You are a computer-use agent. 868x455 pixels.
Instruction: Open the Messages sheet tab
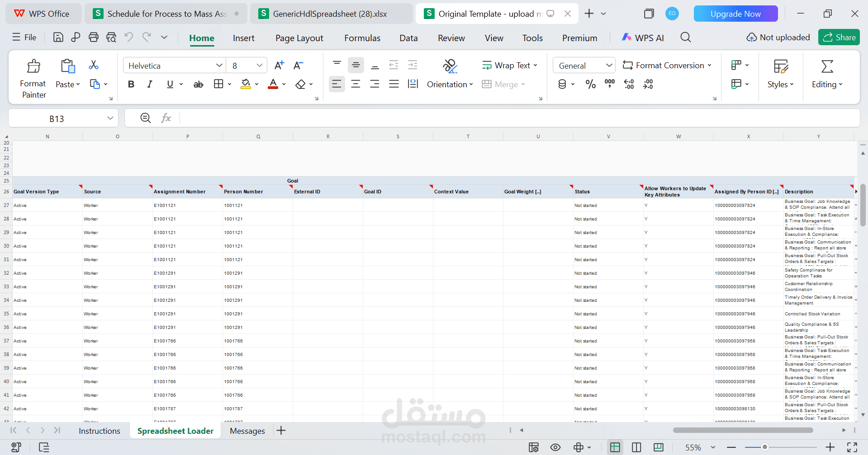tap(247, 431)
